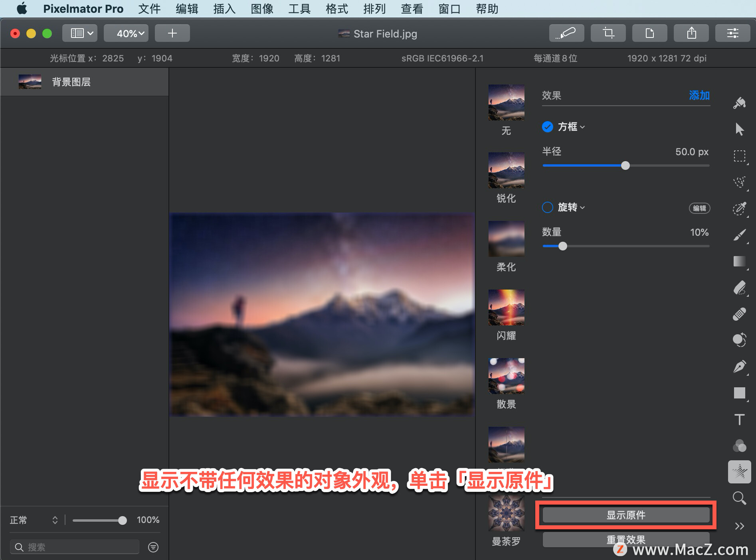Open the 方框 effect type dropdown
The image size is (756, 560).
click(x=572, y=127)
